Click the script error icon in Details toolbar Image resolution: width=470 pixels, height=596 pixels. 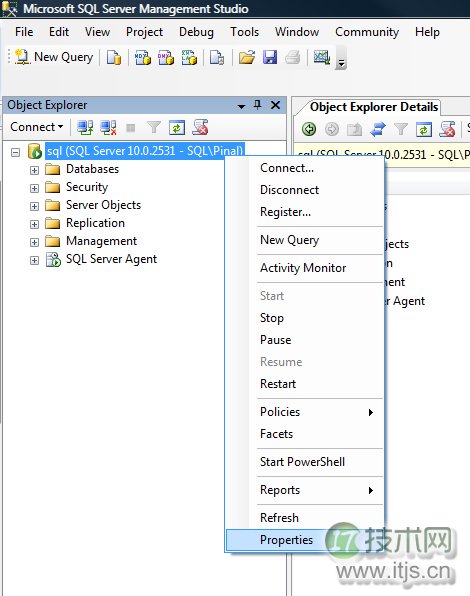pyautogui.click(x=447, y=129)
